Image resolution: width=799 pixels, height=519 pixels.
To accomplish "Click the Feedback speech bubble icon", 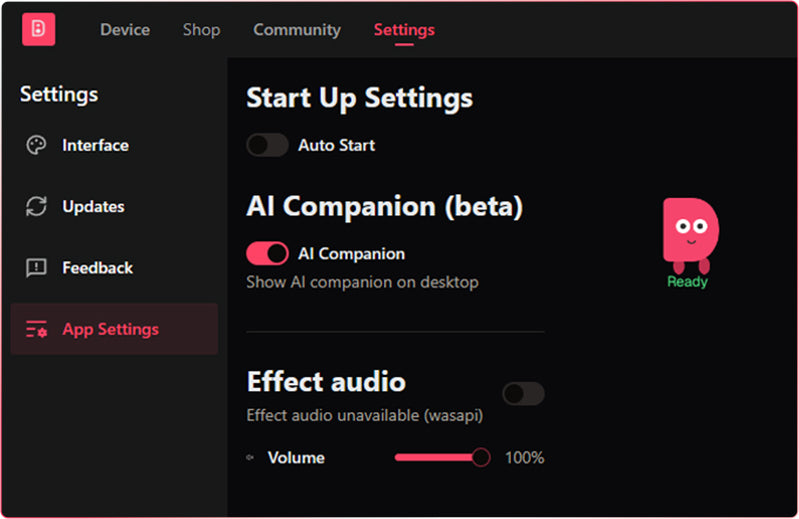I will pyautogui.click(x=36, y=267).
